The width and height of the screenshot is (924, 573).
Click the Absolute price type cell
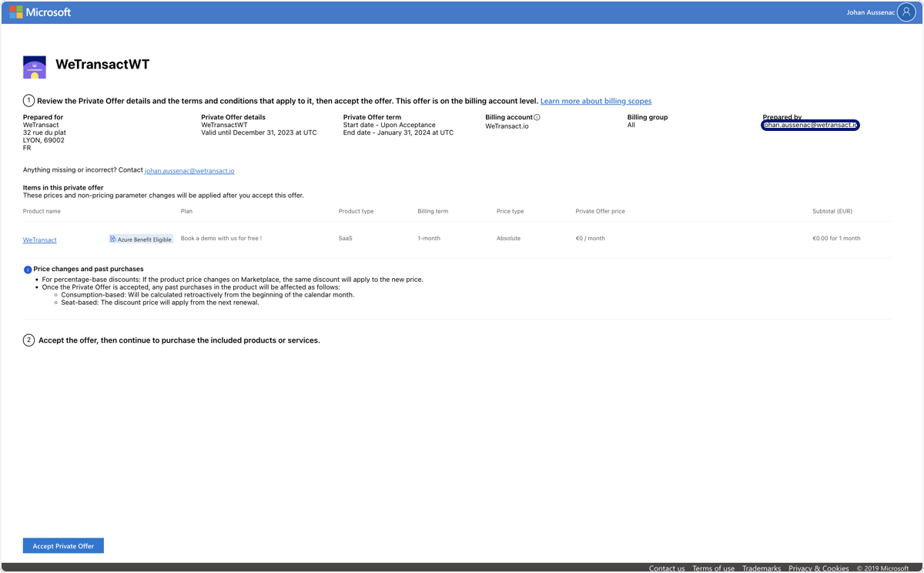508,239
